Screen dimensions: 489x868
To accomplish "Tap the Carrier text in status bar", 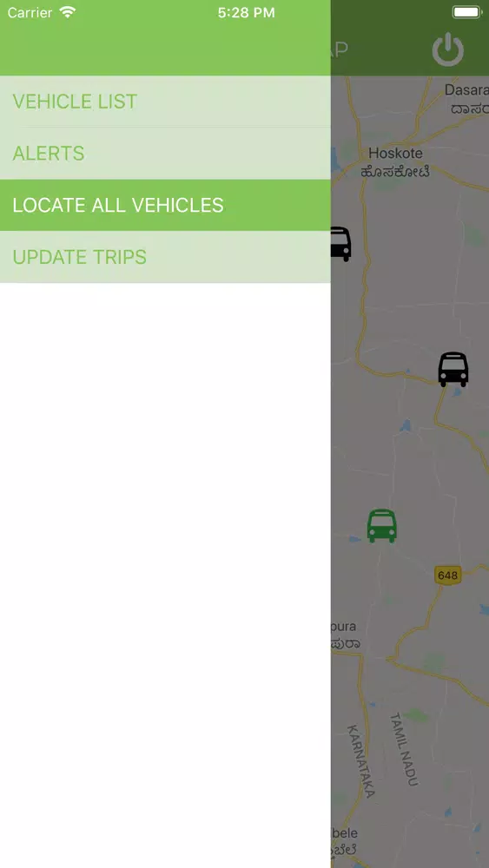I will 30,12.
